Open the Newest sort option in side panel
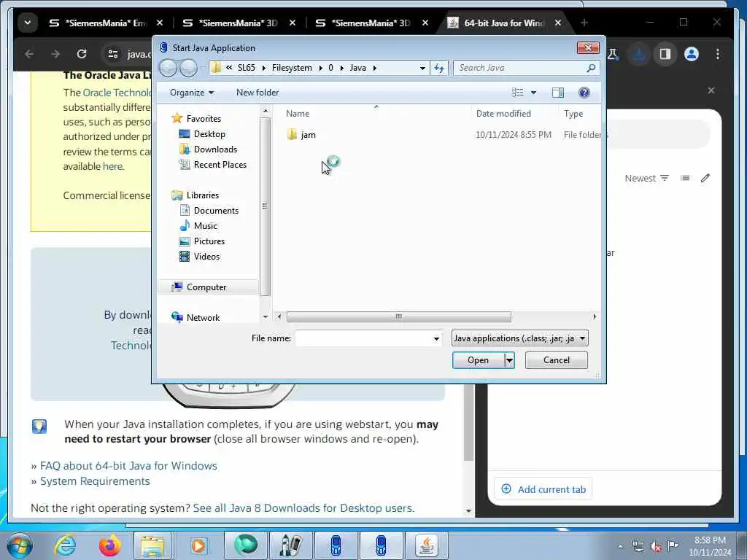This screenshot has width=747, height=560. pos(646,178)
